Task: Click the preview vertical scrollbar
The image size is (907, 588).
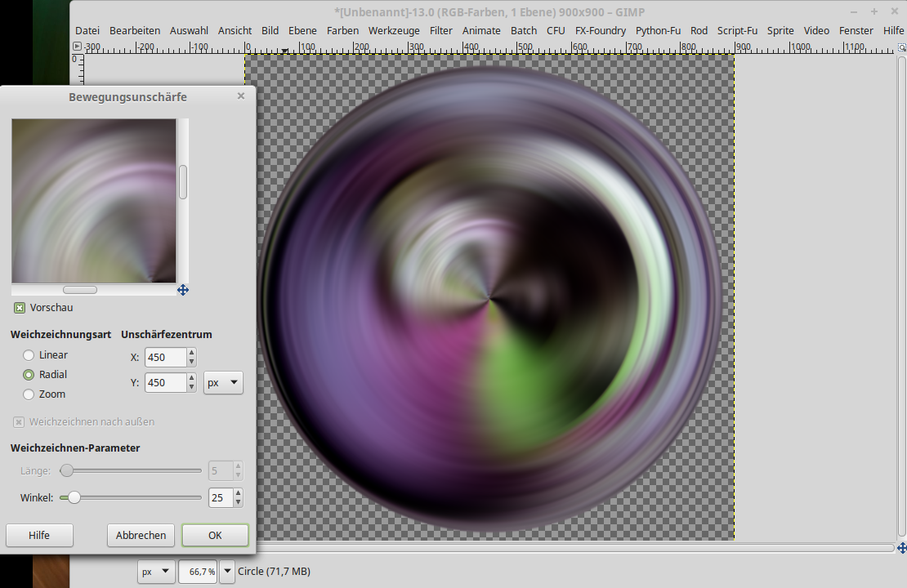Action: click(183, 201)
